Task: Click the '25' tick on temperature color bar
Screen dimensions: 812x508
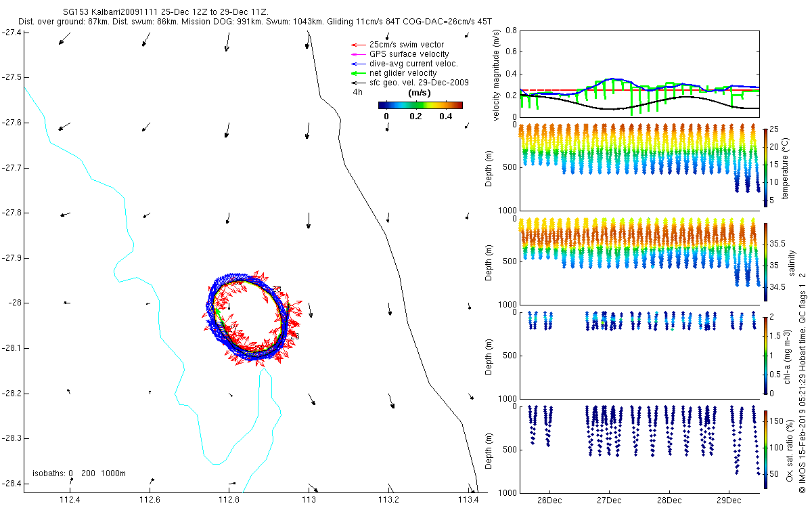Action: click(x=775, y=129)
